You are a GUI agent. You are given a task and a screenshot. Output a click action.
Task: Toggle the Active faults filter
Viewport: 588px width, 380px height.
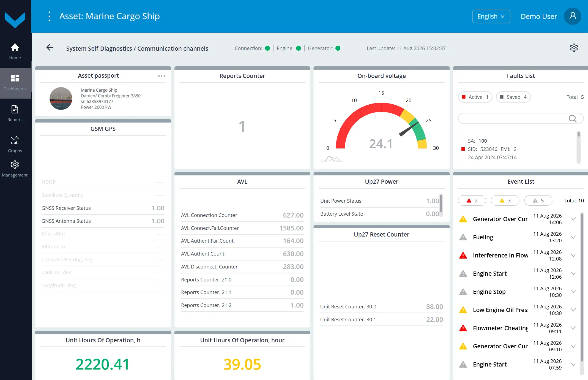(475, 97)
